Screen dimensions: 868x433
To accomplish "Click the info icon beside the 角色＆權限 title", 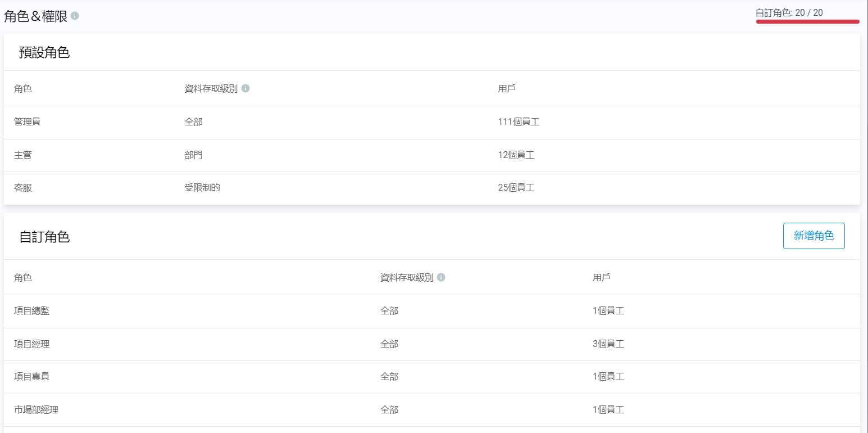I will [x=75, y=16].
